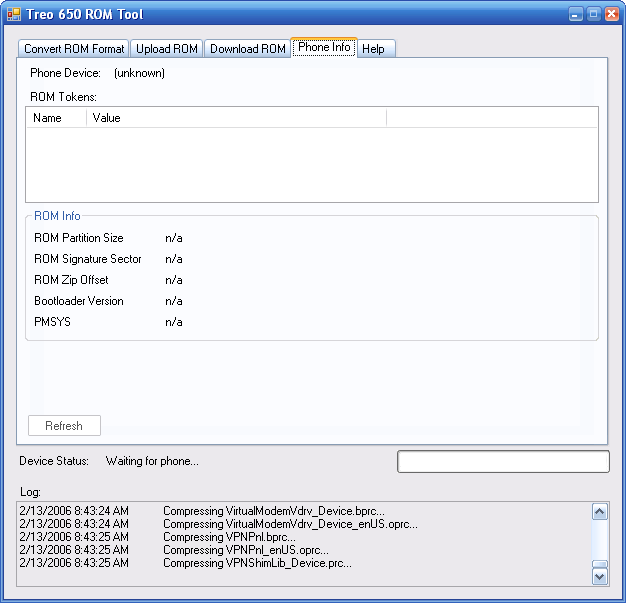Click the Device Status label
This screenshot has height=603, width=626.
[x=54, y=461]
